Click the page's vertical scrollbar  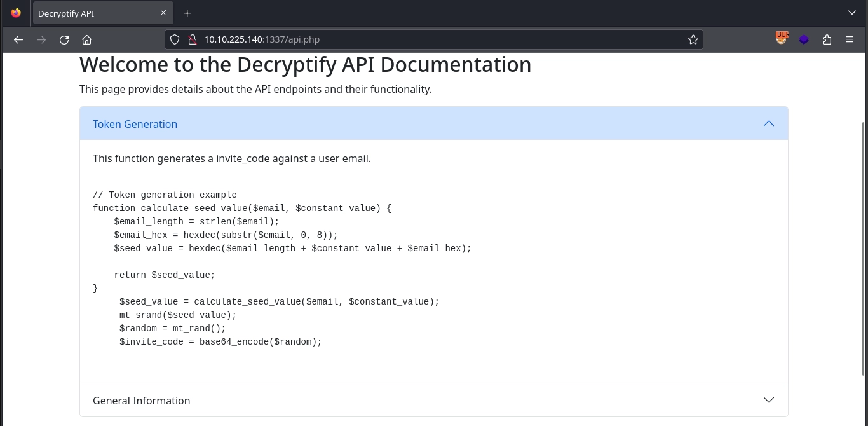pos(864,248)
